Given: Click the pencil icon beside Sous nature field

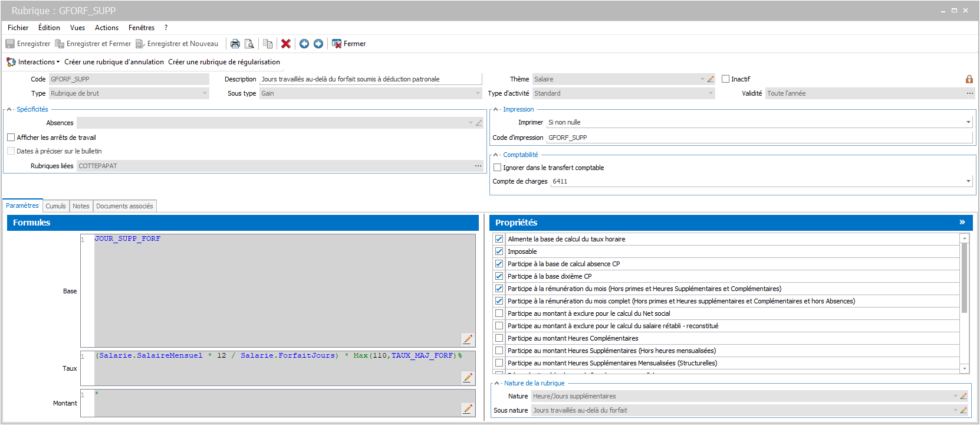Looking at the screenshot, I should click(963, 410).
